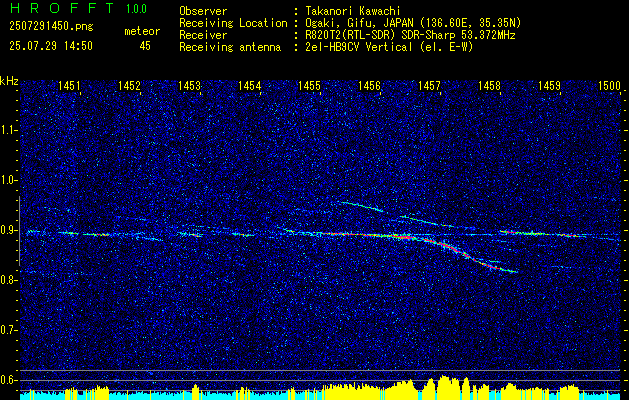This screenshot has width=629, height=400.
Task: Click the 1500 time marker
Action: [609, 86]
